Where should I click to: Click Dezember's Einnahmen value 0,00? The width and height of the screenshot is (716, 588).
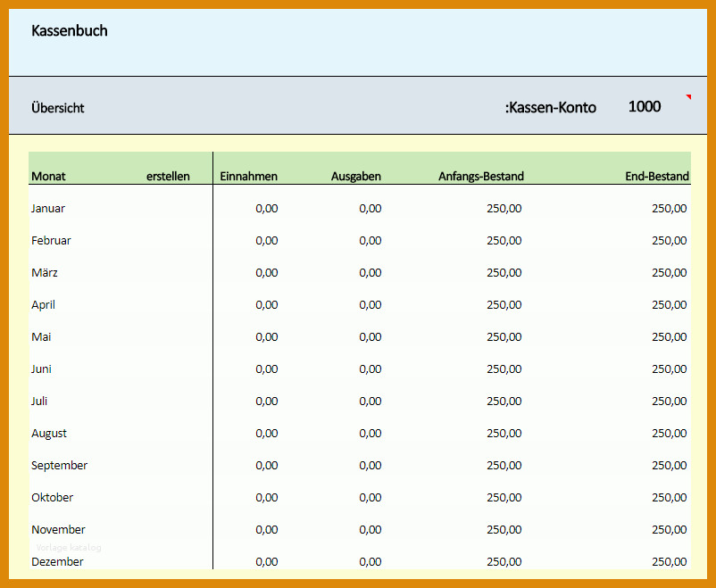tap(267, 562)
